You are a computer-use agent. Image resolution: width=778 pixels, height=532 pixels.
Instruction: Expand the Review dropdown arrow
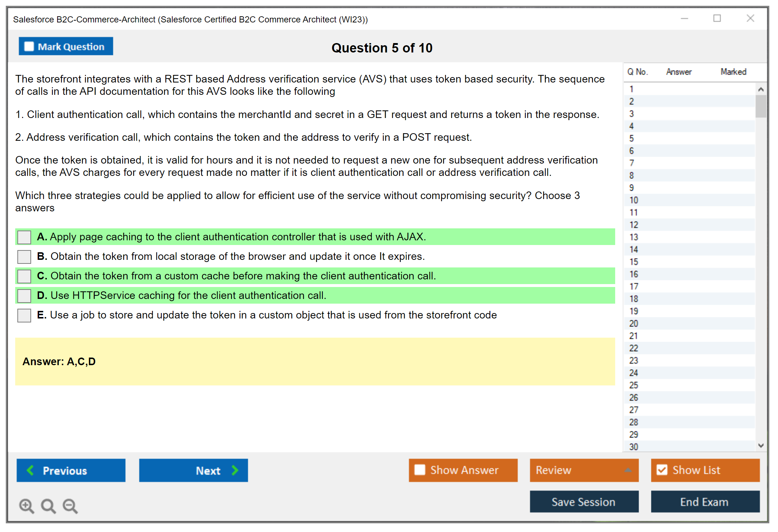click(x=628, y=470)
